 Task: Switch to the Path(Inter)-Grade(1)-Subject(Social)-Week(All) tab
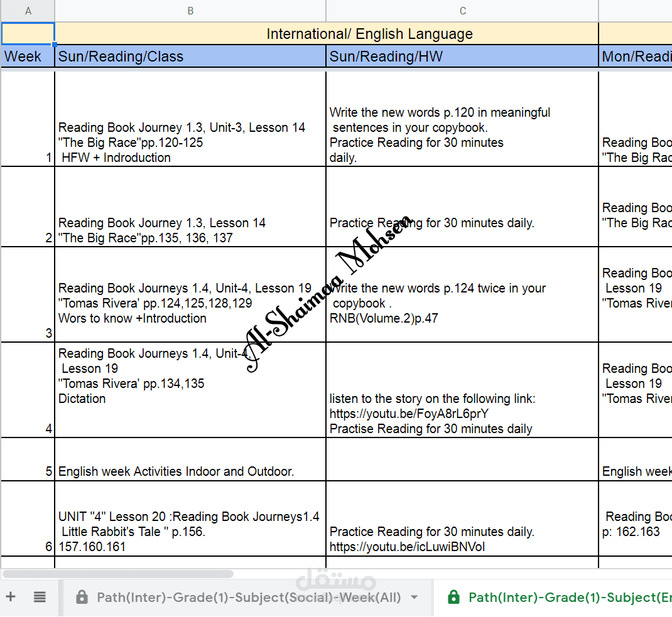[x=249, y=598]
